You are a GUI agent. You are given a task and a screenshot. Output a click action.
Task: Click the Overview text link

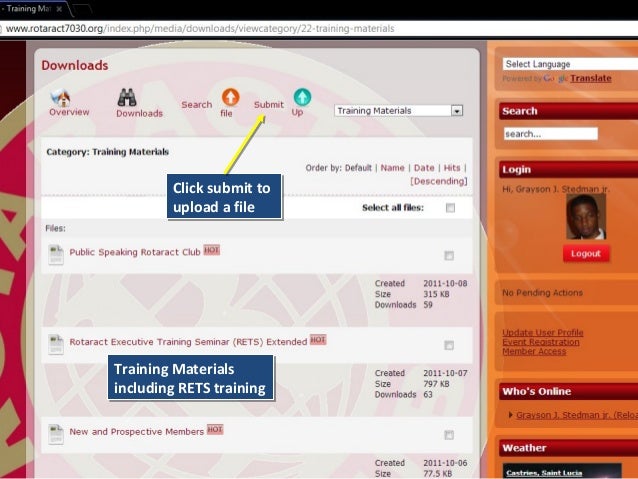(69, 112)
